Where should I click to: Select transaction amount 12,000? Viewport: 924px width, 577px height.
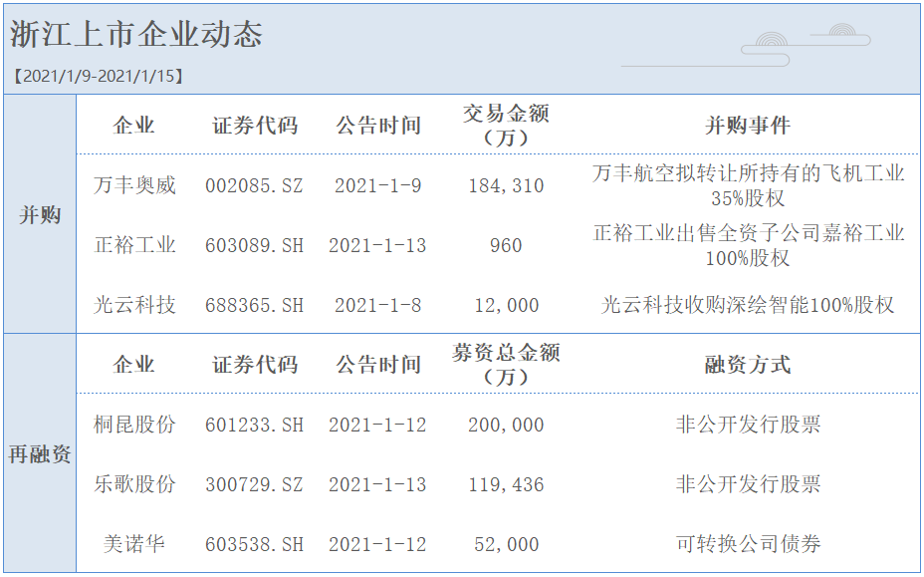(x=507, y=306)
